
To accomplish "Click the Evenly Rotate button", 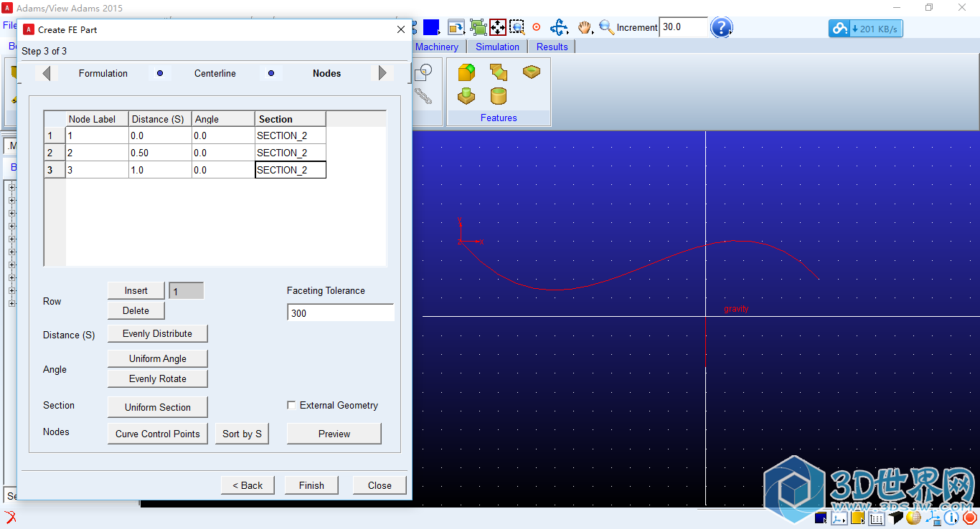I will coord(158,378).
